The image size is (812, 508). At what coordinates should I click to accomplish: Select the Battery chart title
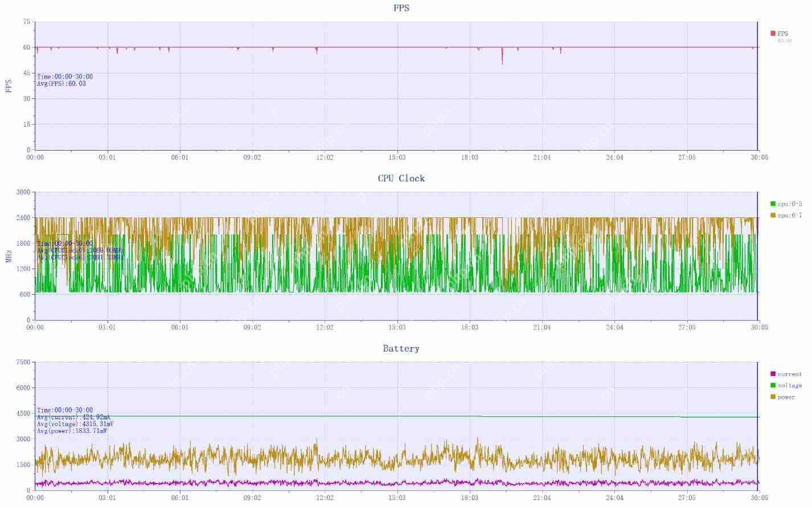tap(401, 348)
